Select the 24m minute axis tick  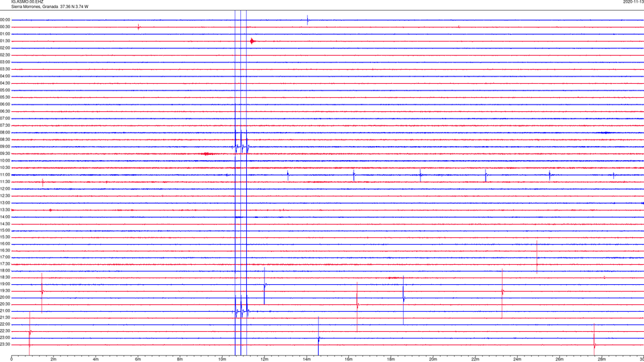517,359
